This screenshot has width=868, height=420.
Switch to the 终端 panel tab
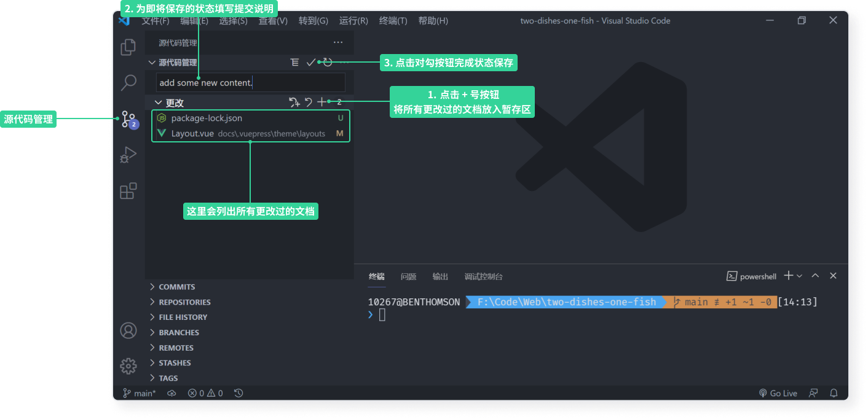coord(377,277)
